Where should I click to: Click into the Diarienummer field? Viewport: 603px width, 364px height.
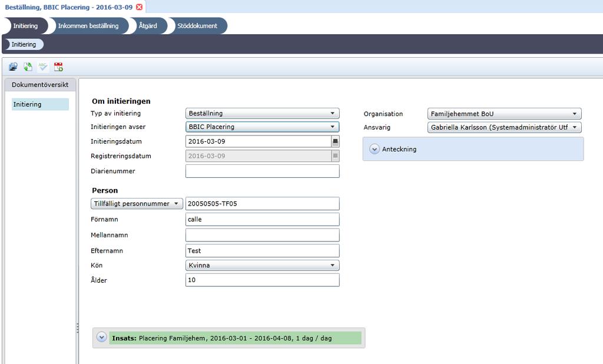pos(262,171)
